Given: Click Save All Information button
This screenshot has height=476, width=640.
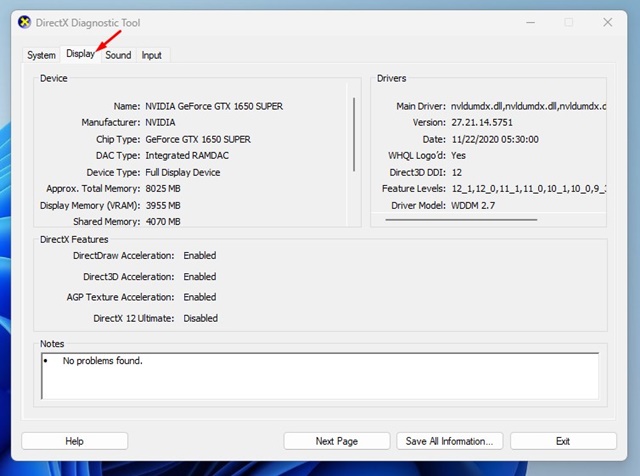Looking at the screenshot, I should [449, 441].
